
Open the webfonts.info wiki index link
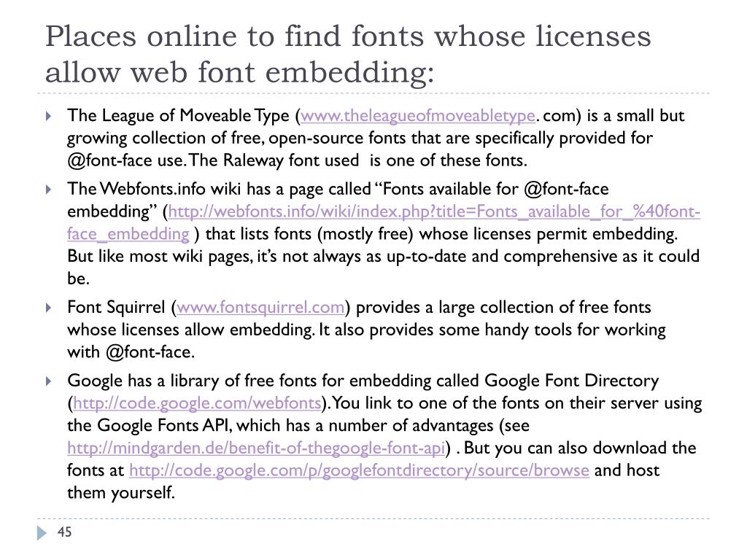(x=434, y=211)
